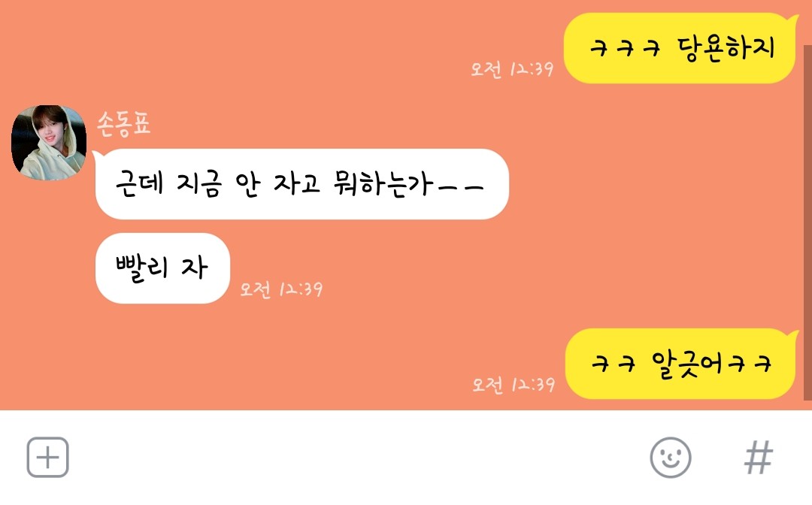Viewport: 812px width, 505px height.
Task: Select the message 'ㅋㅋㅋ 당욘하지'
Action: point(680,48)
